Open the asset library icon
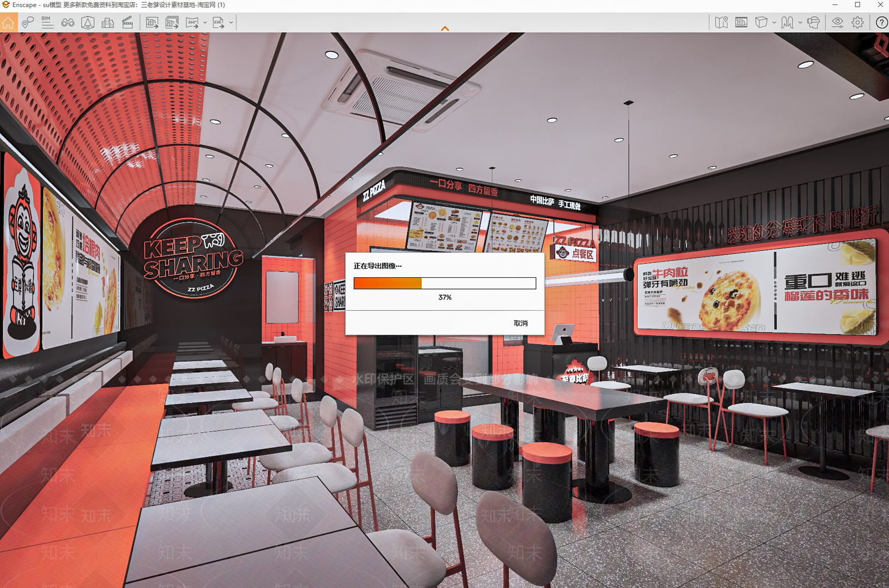889x588 pixels. (741, 23)
